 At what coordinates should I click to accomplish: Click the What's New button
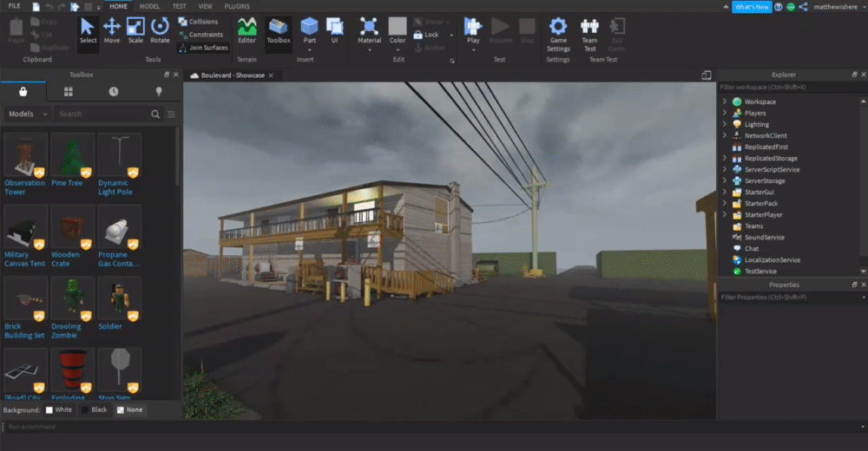click(752, 7)
